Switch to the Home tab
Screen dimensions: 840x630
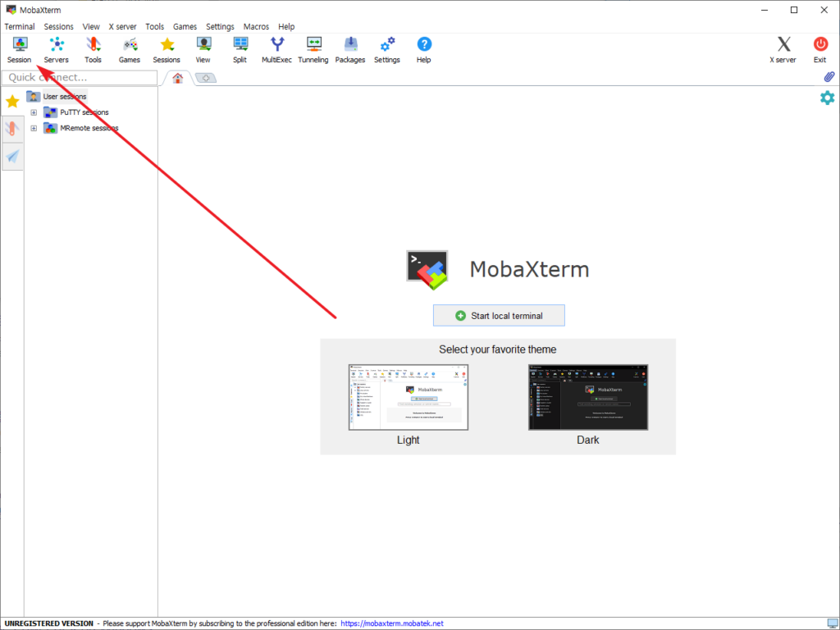(178, 78)
